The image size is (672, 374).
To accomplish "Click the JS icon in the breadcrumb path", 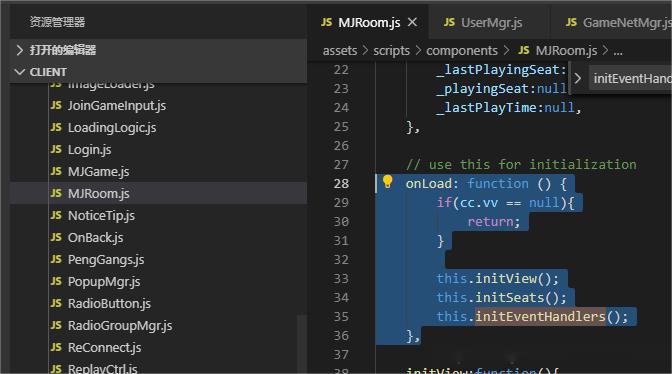I will click(x=524, y=50).
